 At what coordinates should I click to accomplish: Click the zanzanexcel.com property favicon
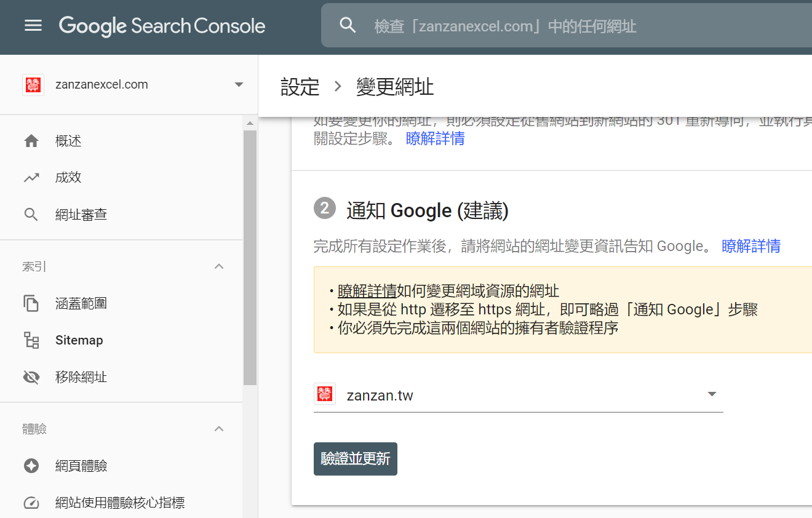point(33,85)
